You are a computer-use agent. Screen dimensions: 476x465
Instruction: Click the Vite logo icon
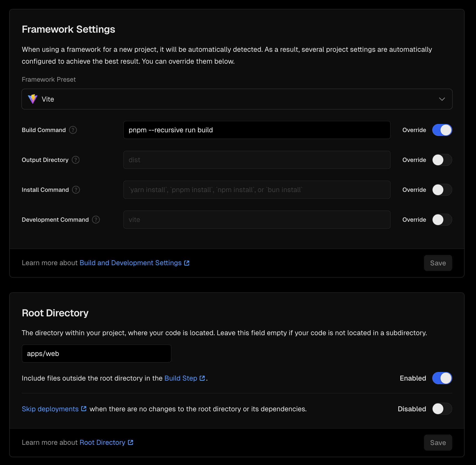(33, 99)
